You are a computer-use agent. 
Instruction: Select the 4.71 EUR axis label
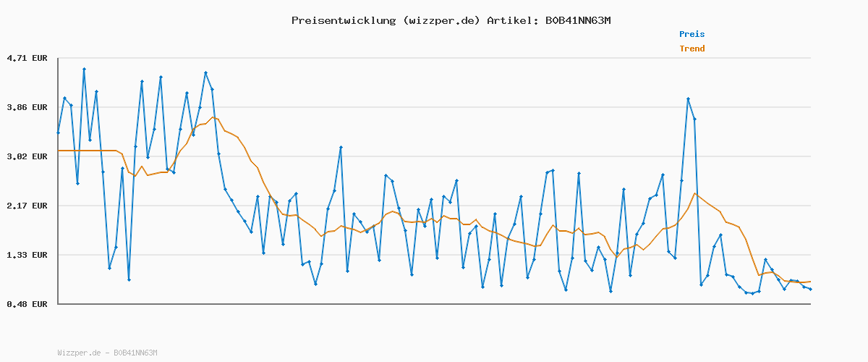tap(27, 58)
